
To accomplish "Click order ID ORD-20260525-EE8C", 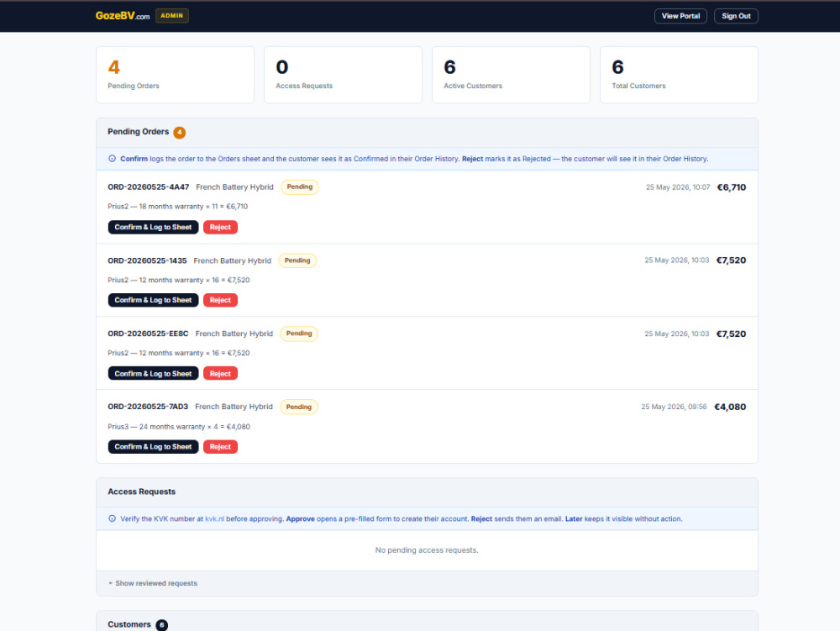I will (x=148, y=334).
